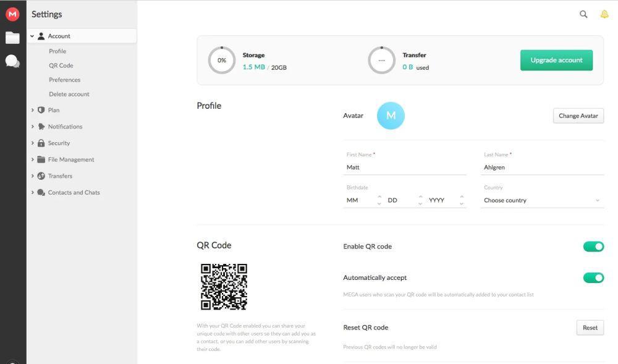
Task: Click the 1.5 MB storage value
Action: point(254,67)
